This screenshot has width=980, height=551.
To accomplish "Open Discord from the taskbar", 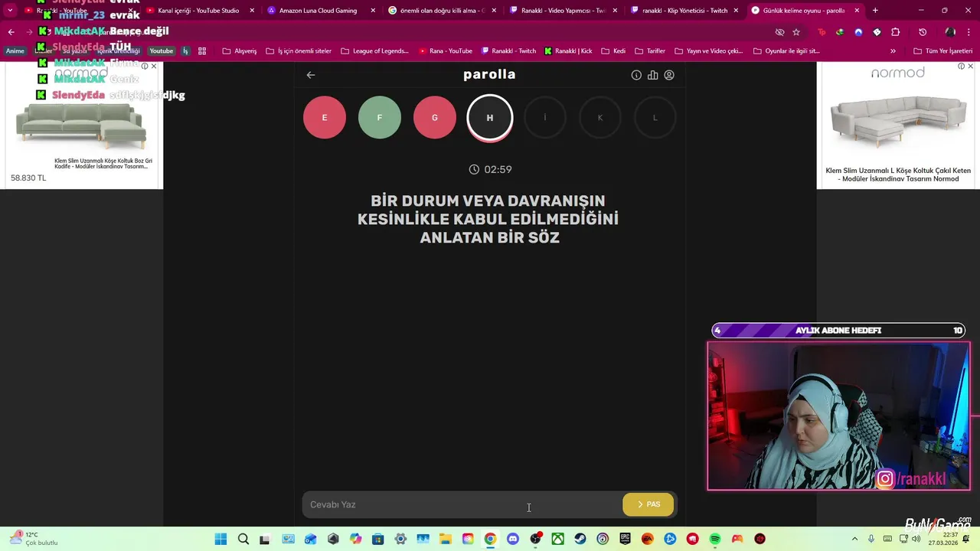I will 513,539.
